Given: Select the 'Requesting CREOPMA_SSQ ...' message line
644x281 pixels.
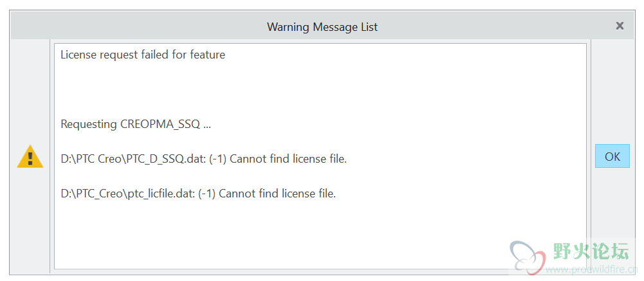Looking at the screenshot, I should click(136, 124).
